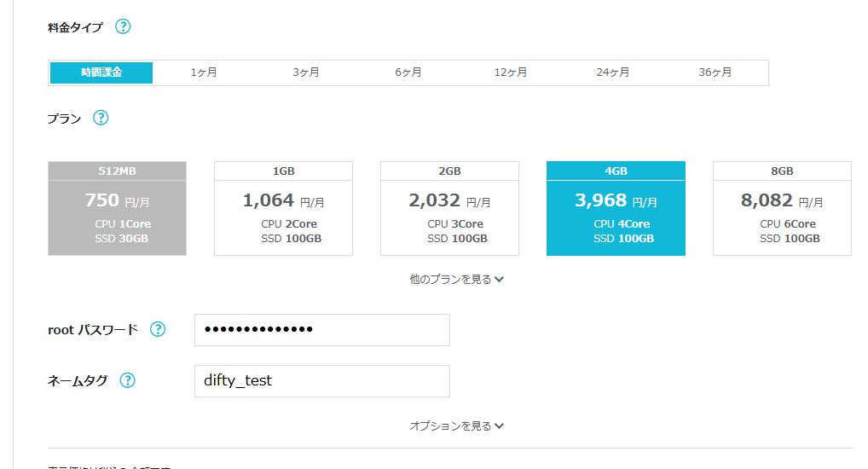Screen dimensions: 868x469
Task: Click help icon next to 料金タイプ
Action: point(123,26)
